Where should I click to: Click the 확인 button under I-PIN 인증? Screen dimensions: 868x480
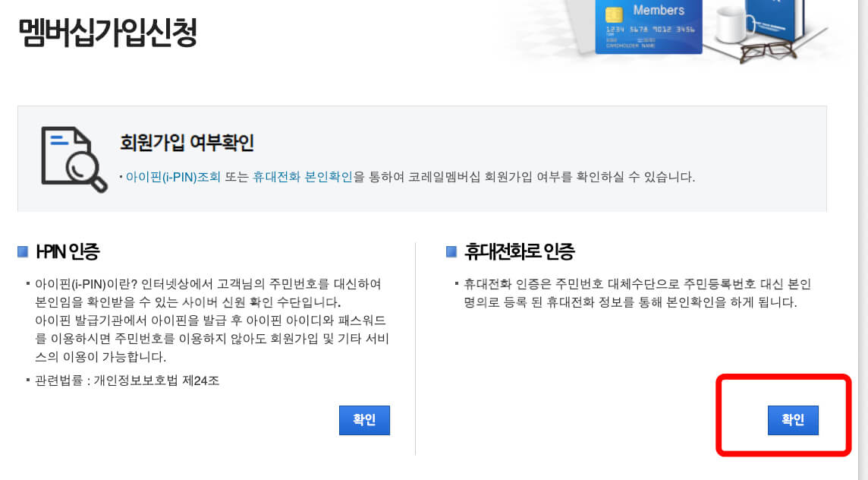[364, 420]
